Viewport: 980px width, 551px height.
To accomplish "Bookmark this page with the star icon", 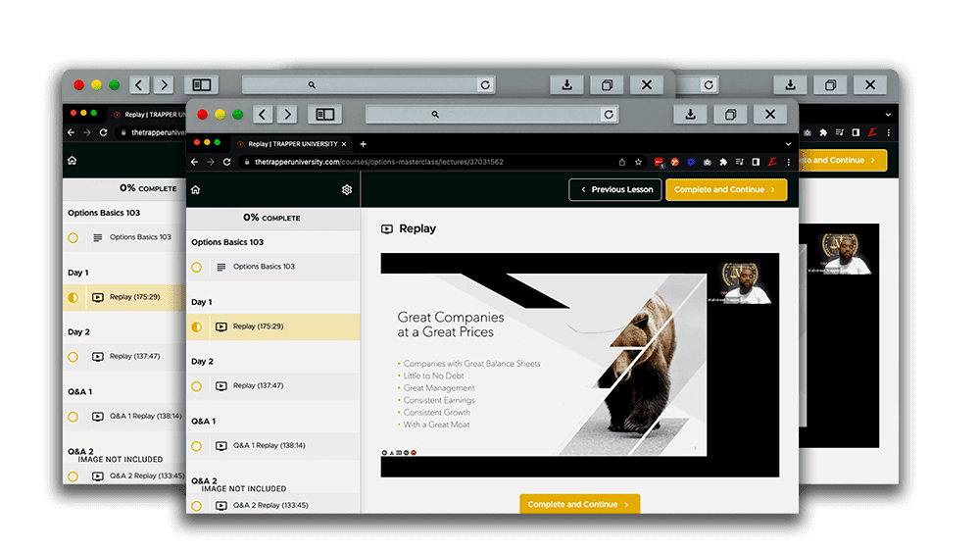I will tap(638, 162).
